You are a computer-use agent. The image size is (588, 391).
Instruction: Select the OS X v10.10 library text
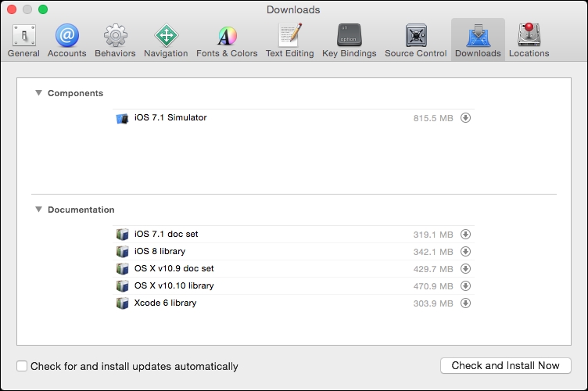coord(174,286)
